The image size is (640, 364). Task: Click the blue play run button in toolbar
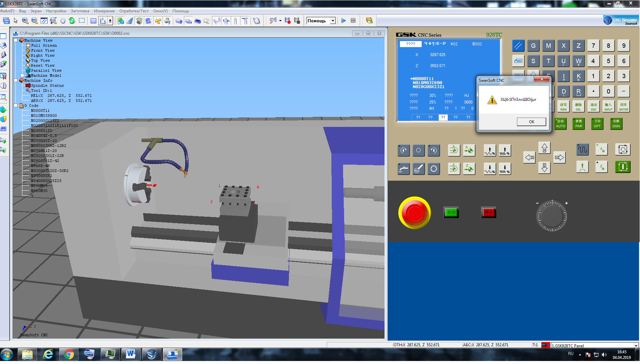tap(343, 21)
